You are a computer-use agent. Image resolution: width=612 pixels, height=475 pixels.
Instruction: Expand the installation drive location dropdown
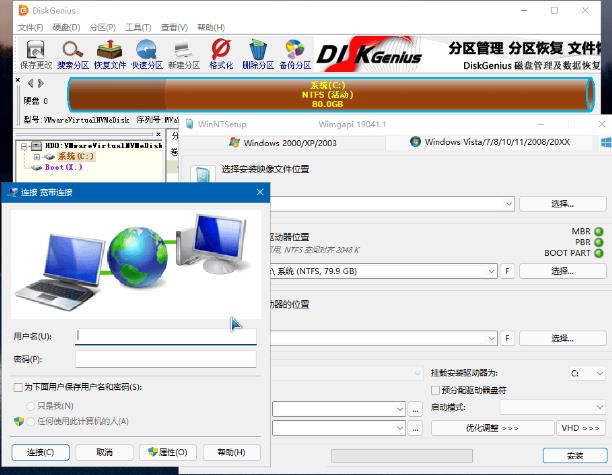491,338
